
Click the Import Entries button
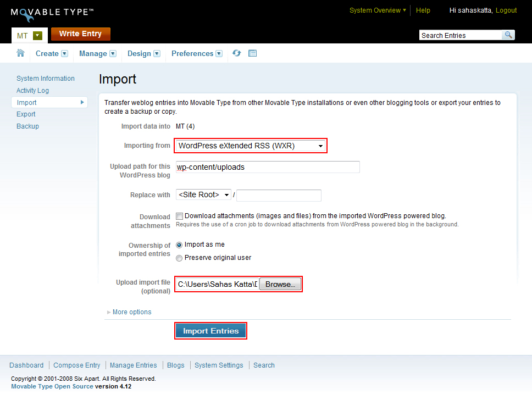(210, 331)
